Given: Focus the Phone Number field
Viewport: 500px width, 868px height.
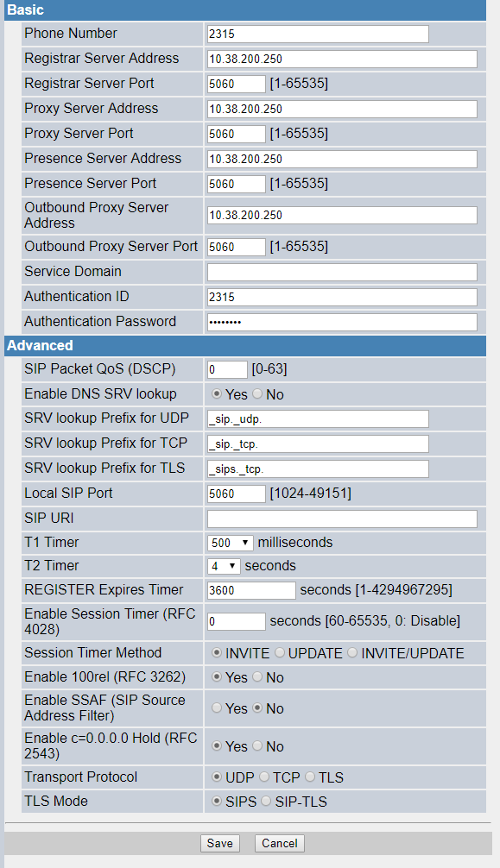Looking at the screenshot, I should click(318, 34).
